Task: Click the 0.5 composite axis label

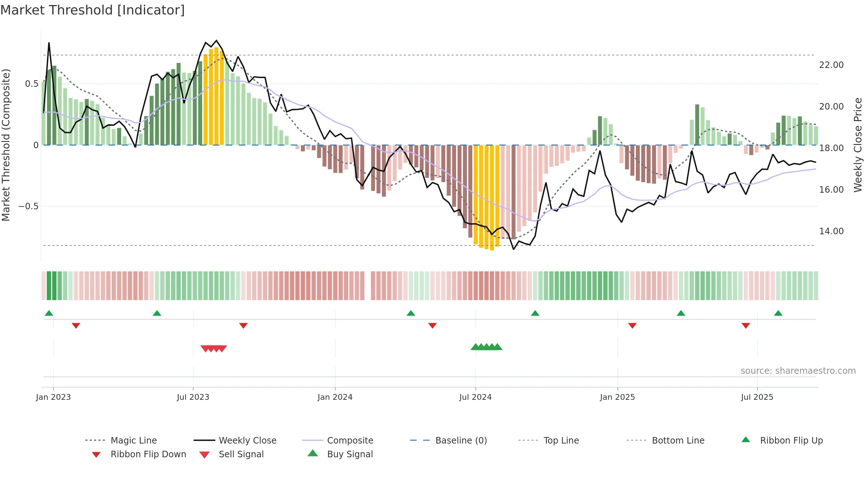Action: [32, 84]
